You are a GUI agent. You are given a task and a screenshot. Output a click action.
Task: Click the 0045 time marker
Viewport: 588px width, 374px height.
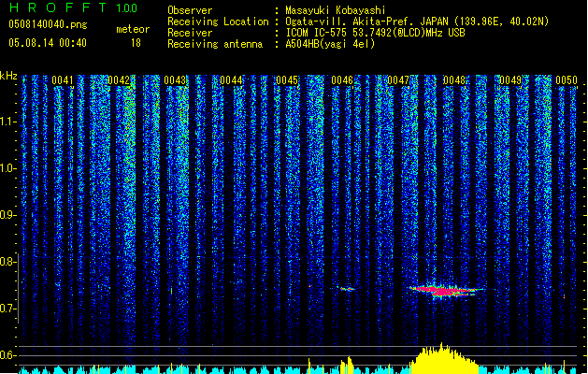click(287, 80)
